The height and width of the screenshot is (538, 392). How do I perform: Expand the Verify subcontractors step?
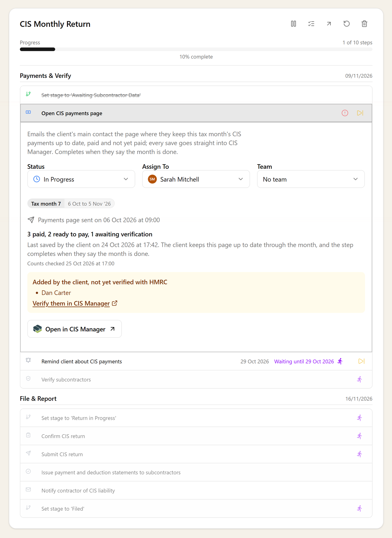coord(196,379)
